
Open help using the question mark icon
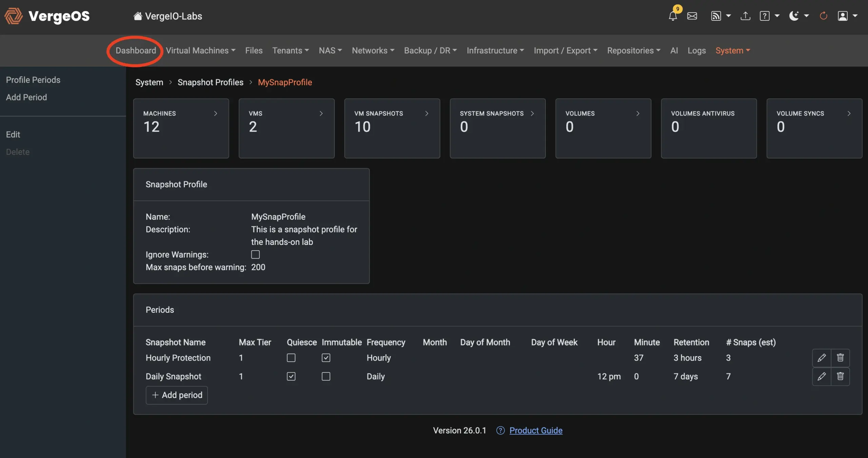point(766,16)
